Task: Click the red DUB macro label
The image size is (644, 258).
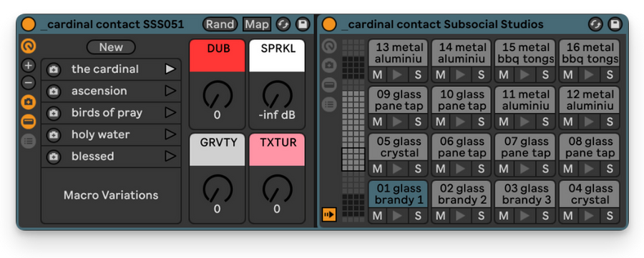Action: (218, 55)
